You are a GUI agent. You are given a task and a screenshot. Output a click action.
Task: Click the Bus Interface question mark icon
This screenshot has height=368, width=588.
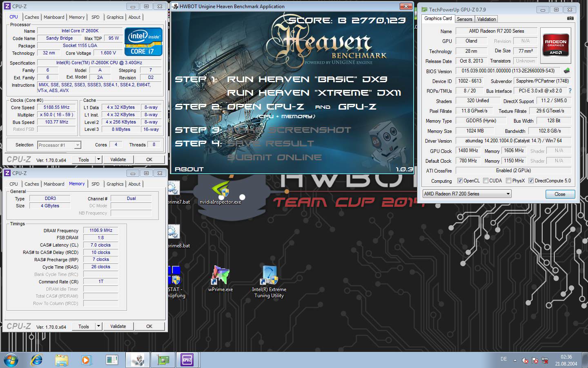pos(570,91)
